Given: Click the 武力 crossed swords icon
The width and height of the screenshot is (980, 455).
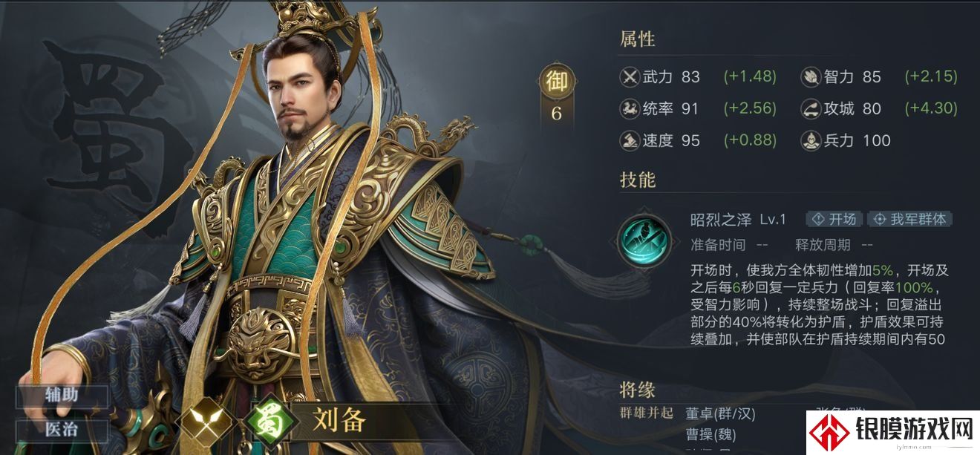Looking at the screenshot, I should (630, 76).
